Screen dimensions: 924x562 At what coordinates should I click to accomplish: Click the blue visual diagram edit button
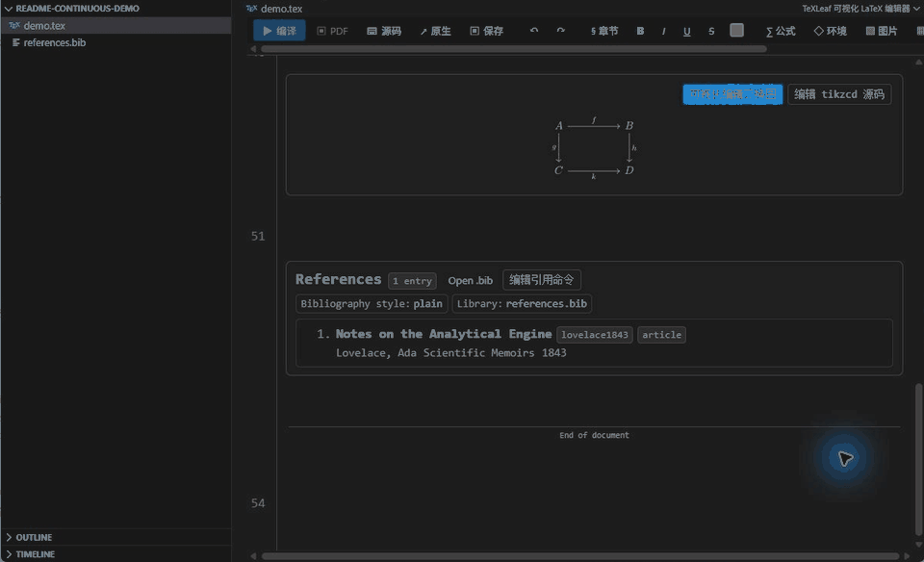pos(732,94)
